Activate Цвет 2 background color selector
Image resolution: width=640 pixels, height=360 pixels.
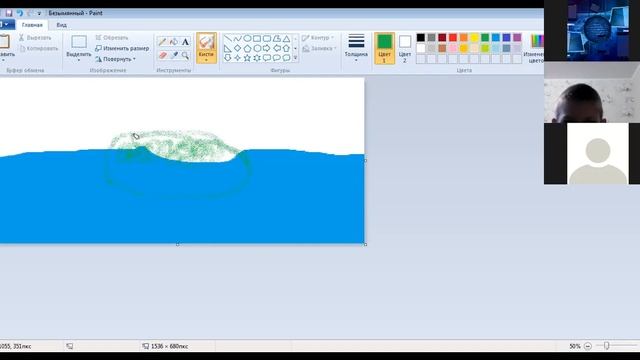click(405, 49)
